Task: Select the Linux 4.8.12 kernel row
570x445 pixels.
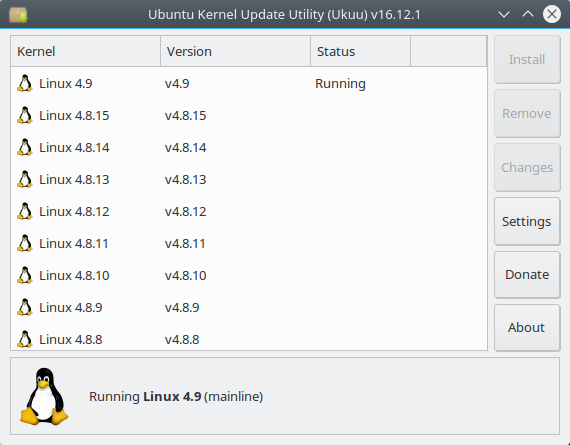Action: tap(249, 211)
